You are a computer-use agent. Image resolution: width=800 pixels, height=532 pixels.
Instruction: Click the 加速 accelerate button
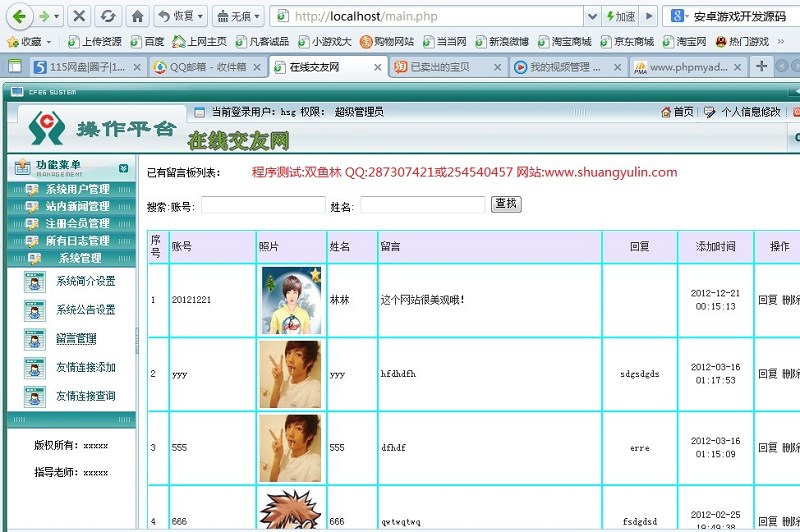tap(621, 16)
